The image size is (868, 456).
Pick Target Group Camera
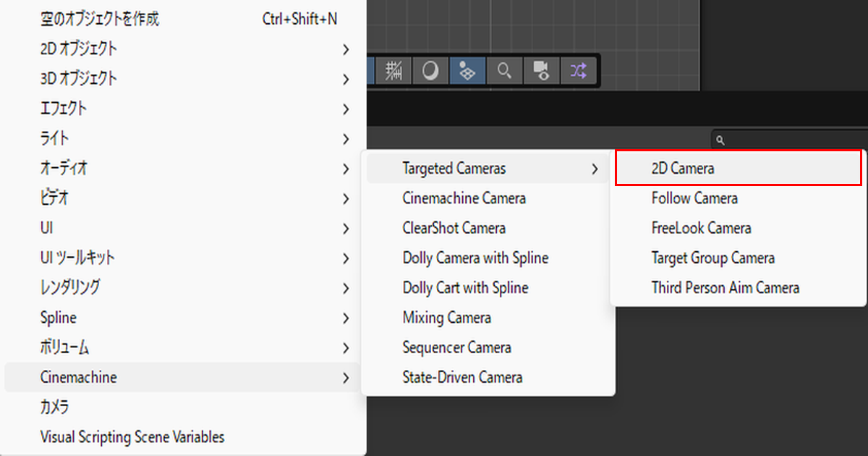(x=712, y=258)
